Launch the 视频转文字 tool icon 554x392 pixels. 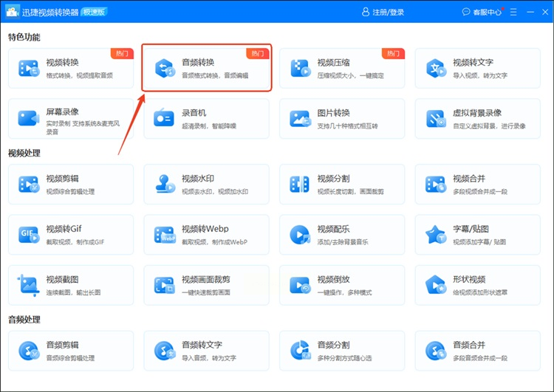(436, 68)
